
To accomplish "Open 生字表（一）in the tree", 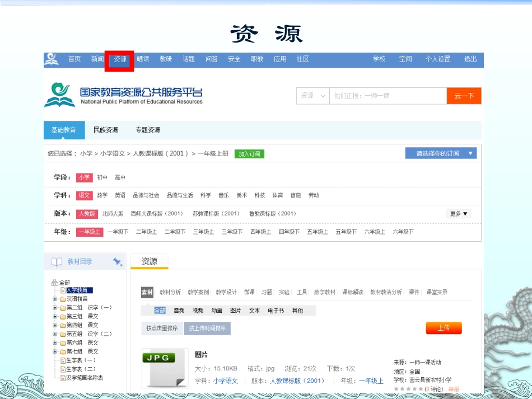I will point(81,360).
